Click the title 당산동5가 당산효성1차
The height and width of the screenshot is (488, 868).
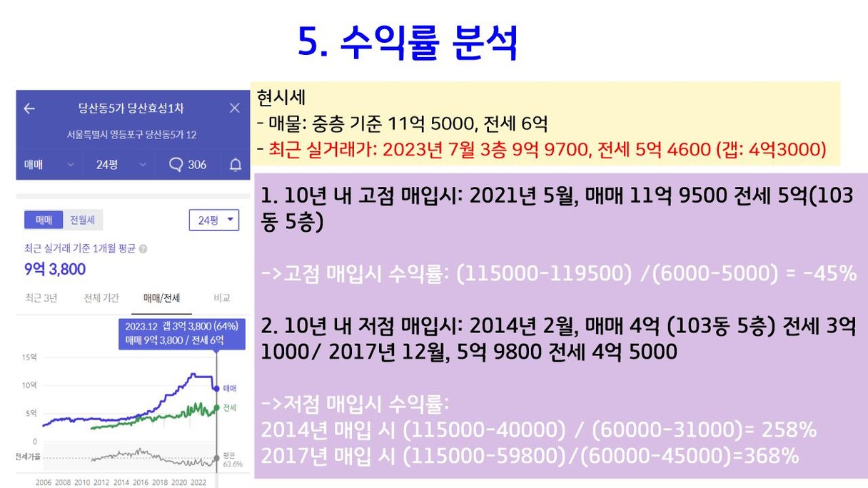pyautogui.click(x=131, y=108)
